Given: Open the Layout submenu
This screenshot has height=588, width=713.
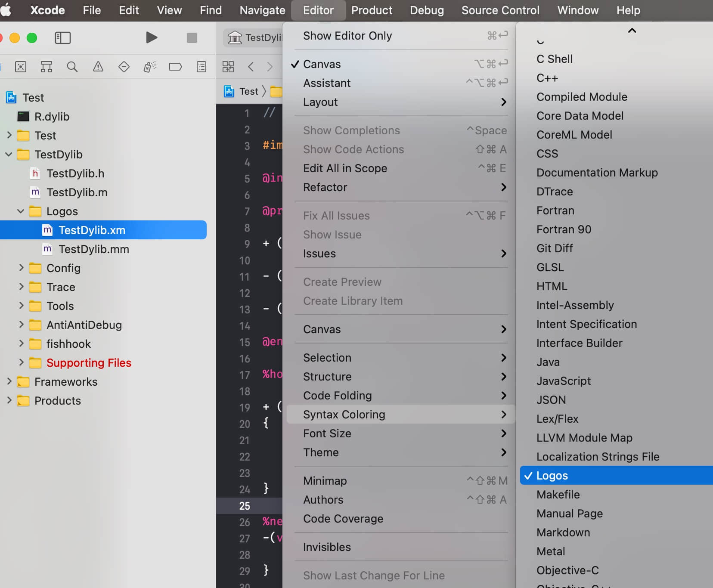Looking at the screenshot, I should click(x=399, y=102).
